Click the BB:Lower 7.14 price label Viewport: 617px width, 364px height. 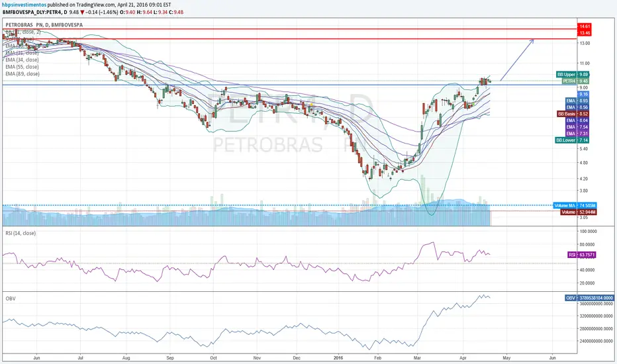pyautogui.click(x=572, y=140)
